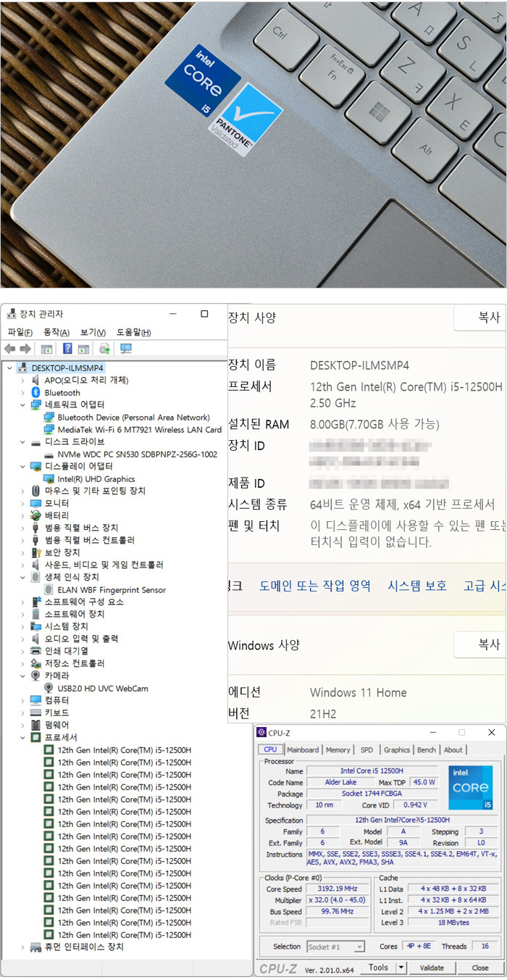Select Intel(R) UHD Graphics display adapter
The image size is (507, 980).
pyautogui.click(x=96, y=478)
